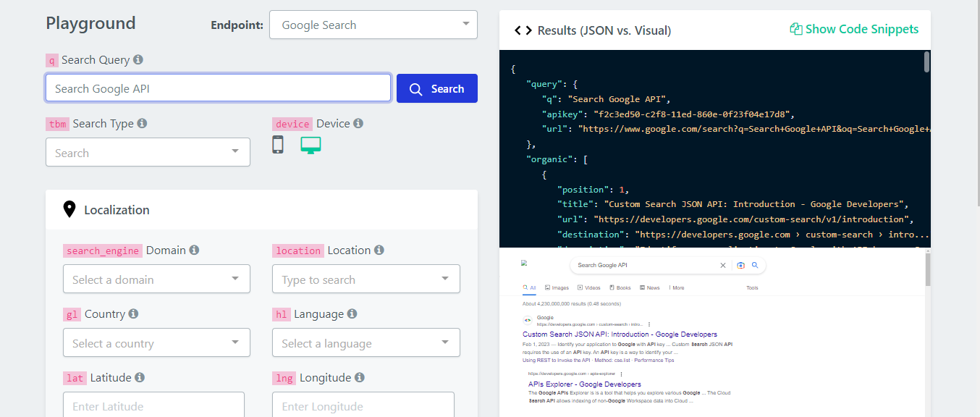Open the Books tab in preview

click(620, 287)
